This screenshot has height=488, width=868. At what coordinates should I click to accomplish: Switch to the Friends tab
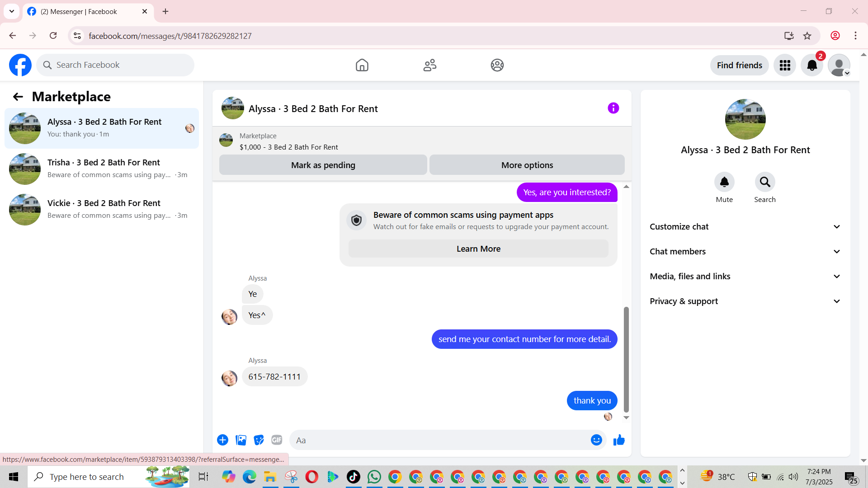(429, 66)
